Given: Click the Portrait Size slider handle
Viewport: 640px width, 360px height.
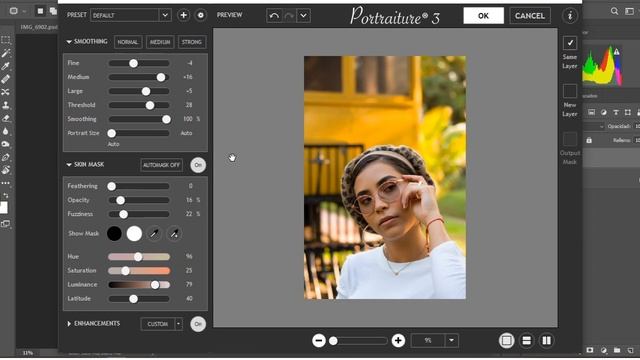Looking at the screenshot, I should (111, 133).
